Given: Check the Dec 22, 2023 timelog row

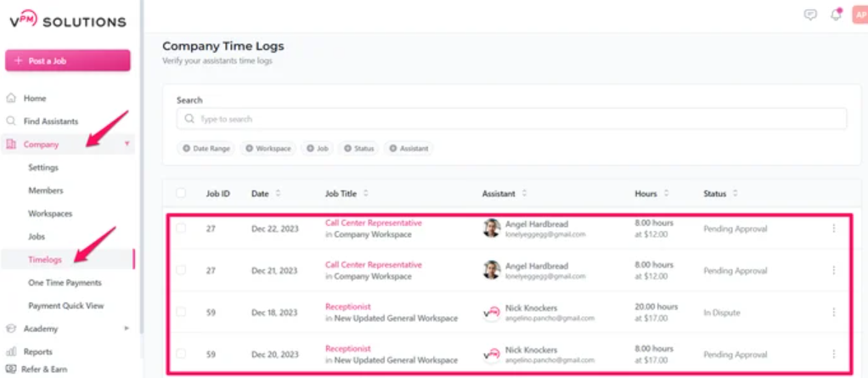Looking at the screenshot, I should click(181, 228).
